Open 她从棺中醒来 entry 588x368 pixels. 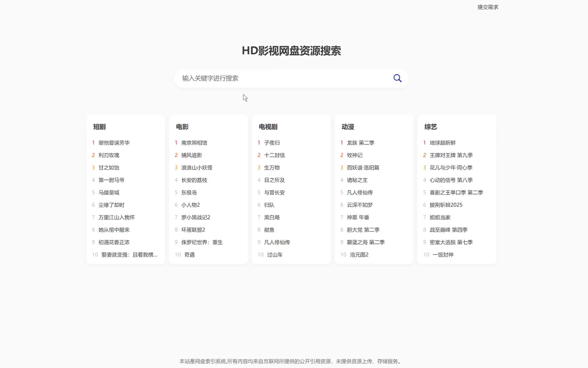click(x=114, y=230)
